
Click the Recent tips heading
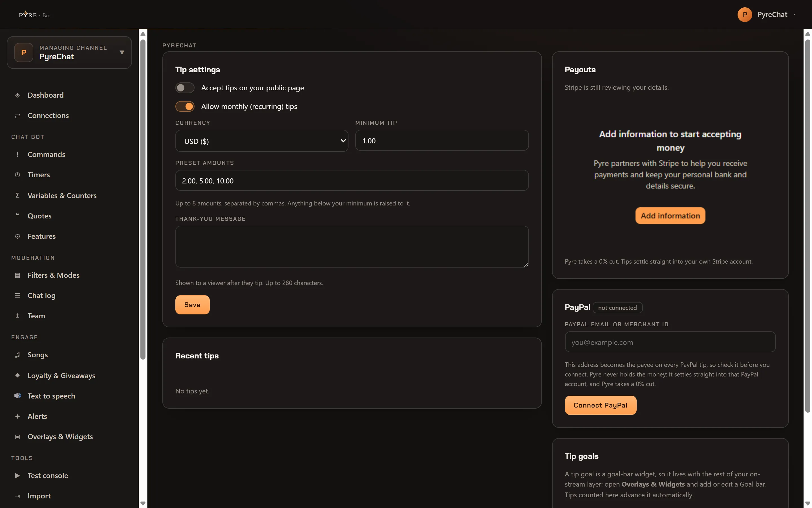(197, 356)
